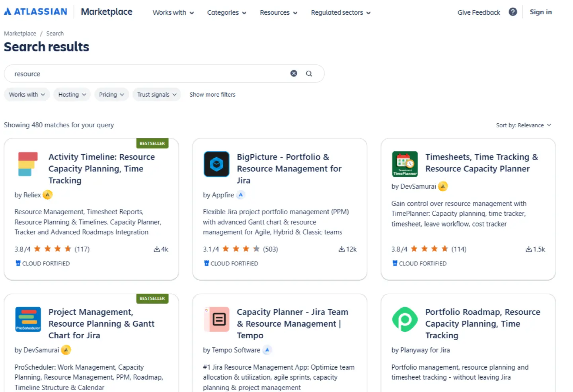Clear the search query with the X icon
Viewport: 573px width, 392px height.
point(294,74)
